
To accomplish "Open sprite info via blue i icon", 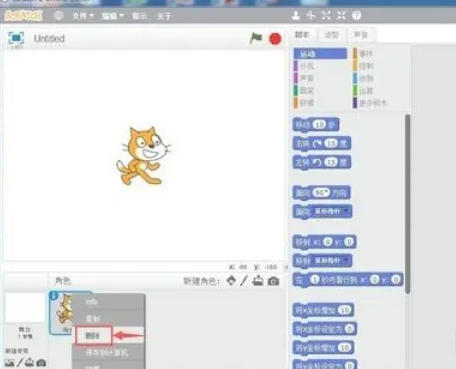I will tap(53, 295).
